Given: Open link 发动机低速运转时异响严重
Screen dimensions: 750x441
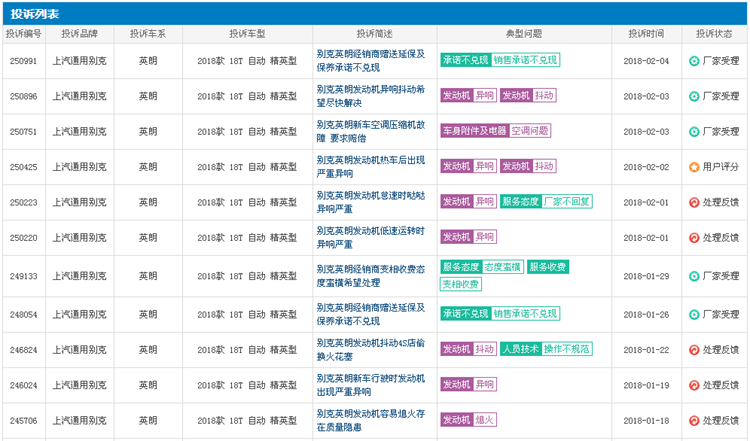Looking at the screenshot, I should coord(371,238).
